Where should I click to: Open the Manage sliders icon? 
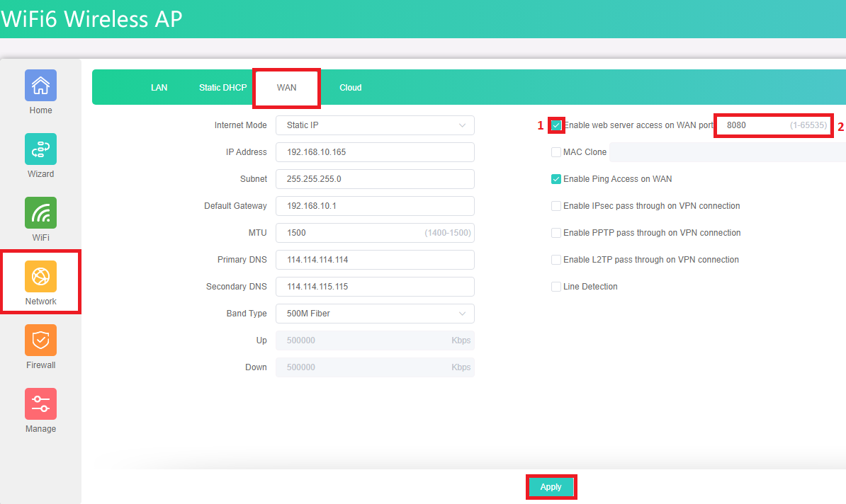(40, 404)
